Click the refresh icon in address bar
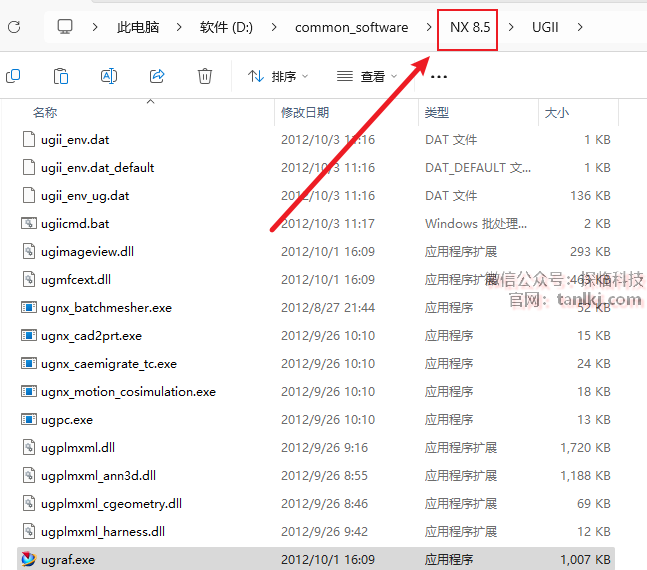This screenshot has height=570, width=647. pos(14,27)
